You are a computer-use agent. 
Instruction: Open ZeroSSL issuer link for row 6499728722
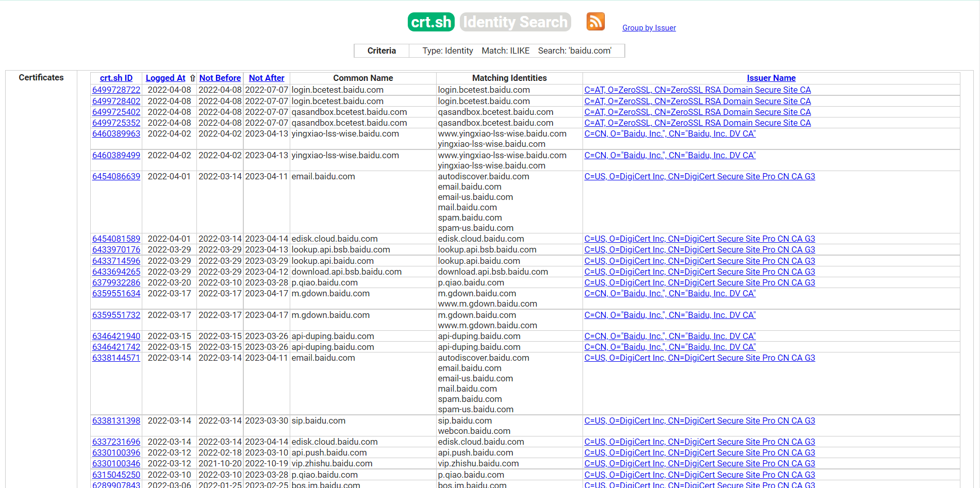[697, 90]
